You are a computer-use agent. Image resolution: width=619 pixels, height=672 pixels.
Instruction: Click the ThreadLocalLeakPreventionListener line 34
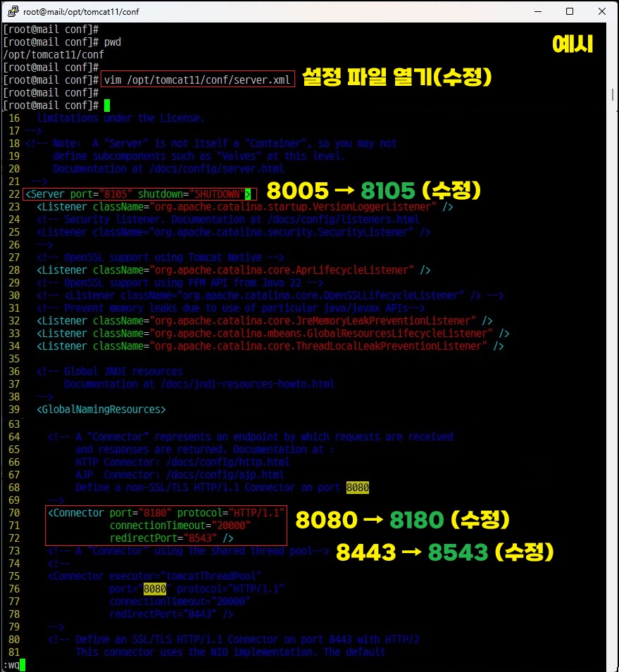pyautogui.click(x=270, y=346)
